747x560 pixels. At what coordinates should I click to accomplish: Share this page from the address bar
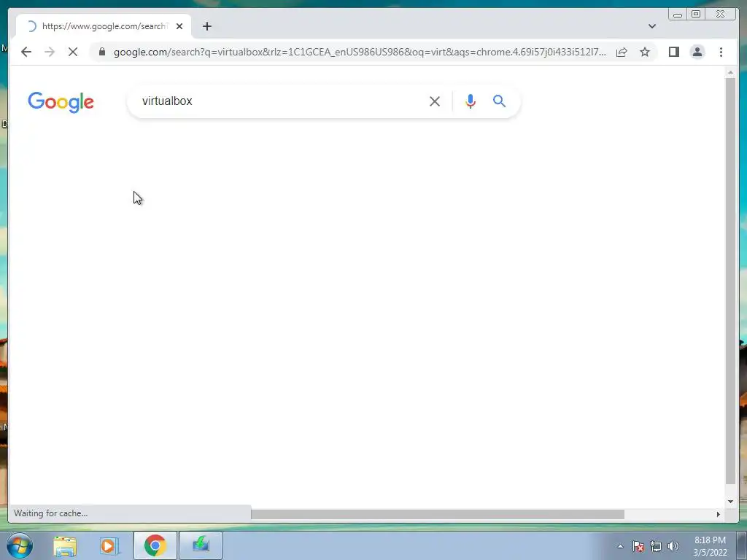point(622,52)
